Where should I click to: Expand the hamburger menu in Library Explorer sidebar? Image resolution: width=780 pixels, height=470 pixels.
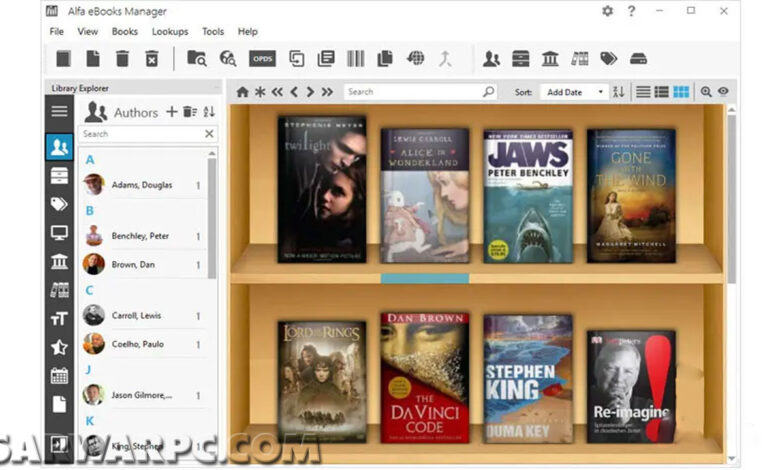click(59, 111)
